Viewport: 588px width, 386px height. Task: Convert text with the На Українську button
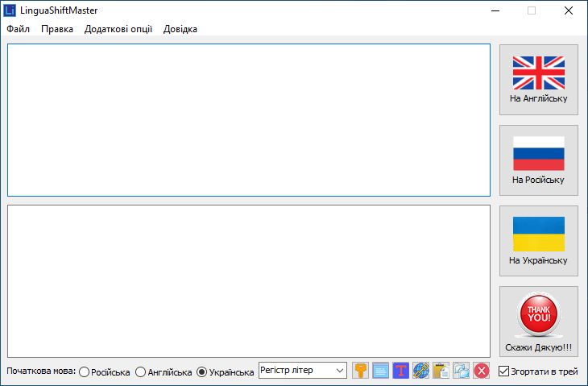pyautogui.click(x=539, y=241)
